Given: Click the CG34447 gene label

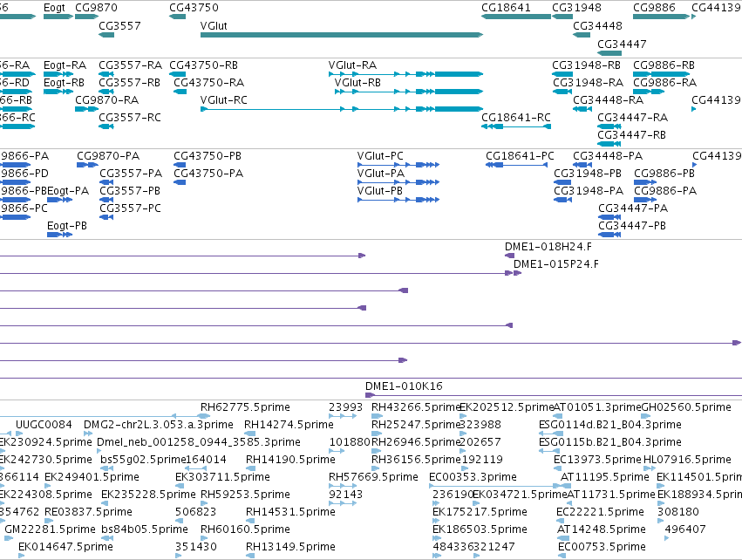Looking at the screenshot, I should 622,44.
